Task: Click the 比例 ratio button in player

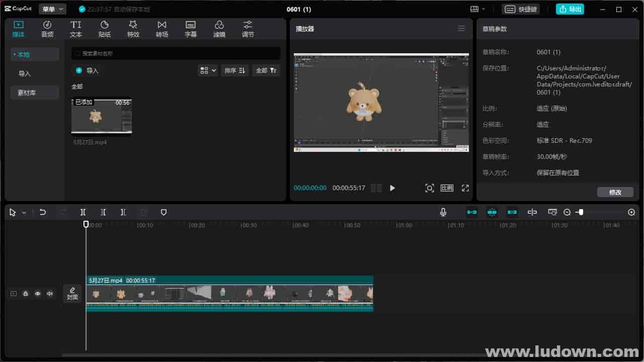Action: (447, 188)
